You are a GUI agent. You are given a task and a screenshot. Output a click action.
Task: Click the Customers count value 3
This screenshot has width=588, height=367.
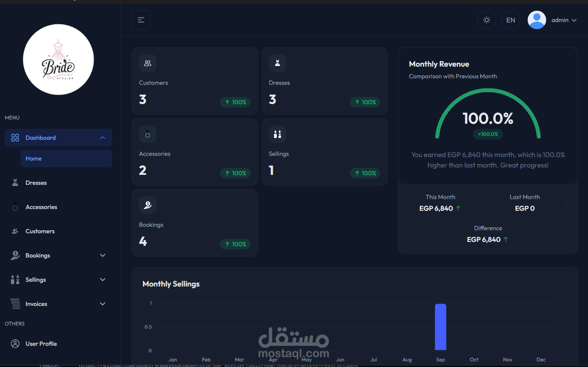coord(142,100)
